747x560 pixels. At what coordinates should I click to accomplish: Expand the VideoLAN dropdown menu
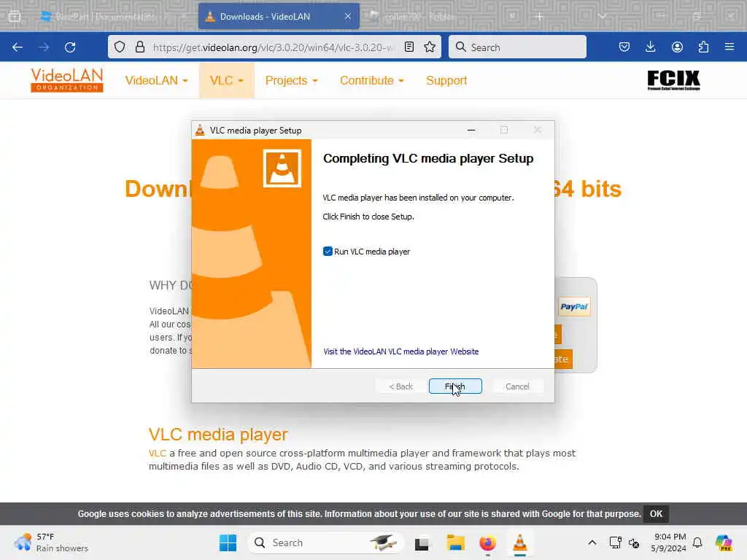pyautogui.click(x=156, y=80)
